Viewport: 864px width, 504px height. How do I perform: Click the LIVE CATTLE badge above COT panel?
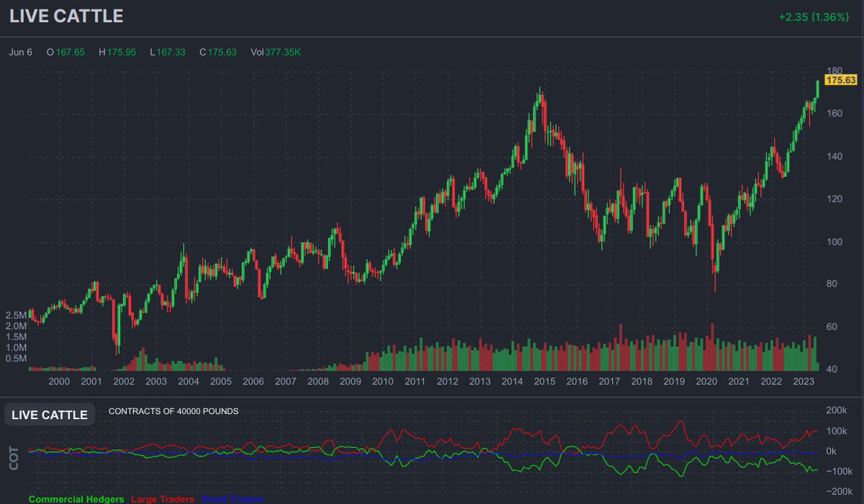tap(48, 414)
